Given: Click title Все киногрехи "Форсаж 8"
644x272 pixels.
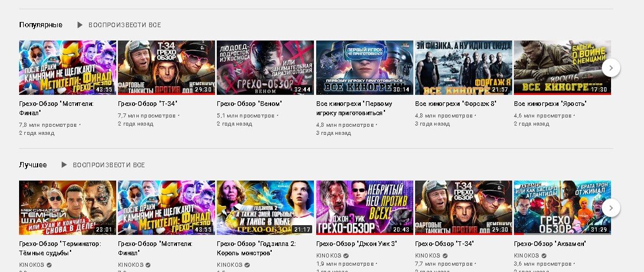Looking at the screenshot, I should [x=456, y=104].
